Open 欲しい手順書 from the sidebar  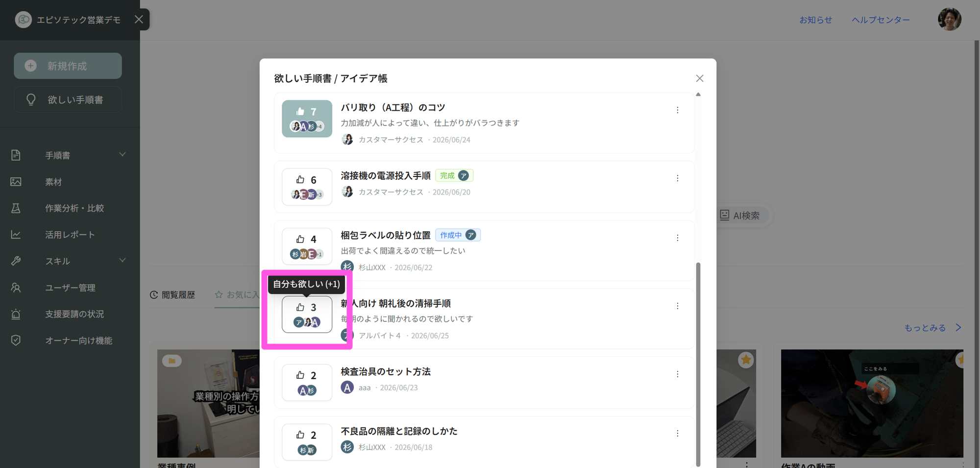pos(68,99)
